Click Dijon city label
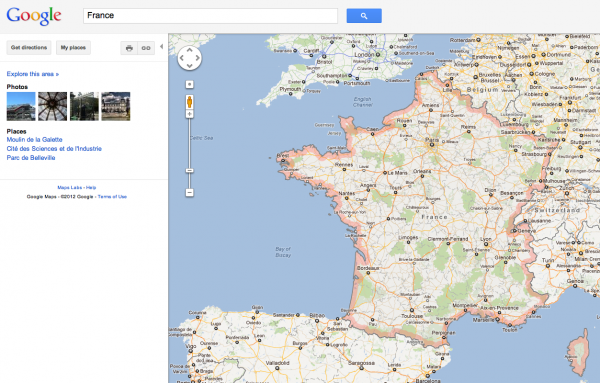Image resolution: width=600 pixels, height=383 pixels. (x=490, y=190)
